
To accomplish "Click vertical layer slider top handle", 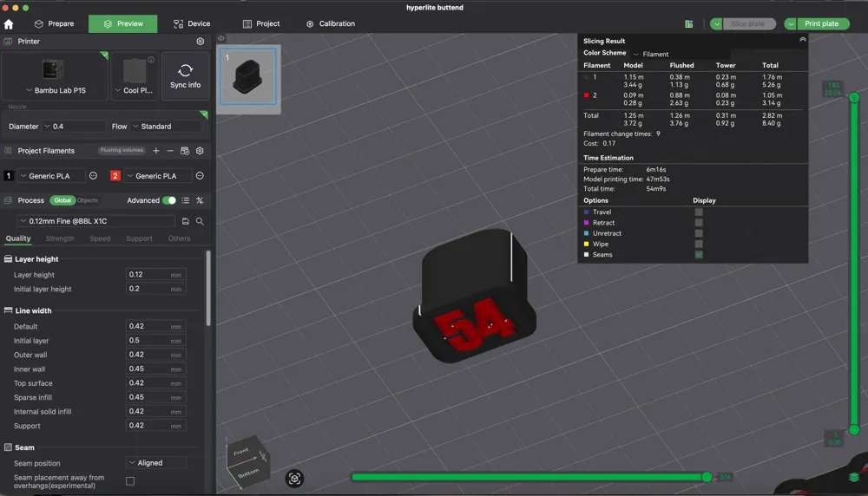I will pos(854,97).
